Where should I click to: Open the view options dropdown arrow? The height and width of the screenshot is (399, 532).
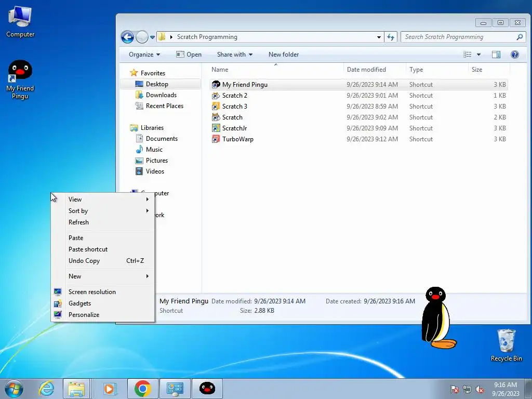click(478, 55)
